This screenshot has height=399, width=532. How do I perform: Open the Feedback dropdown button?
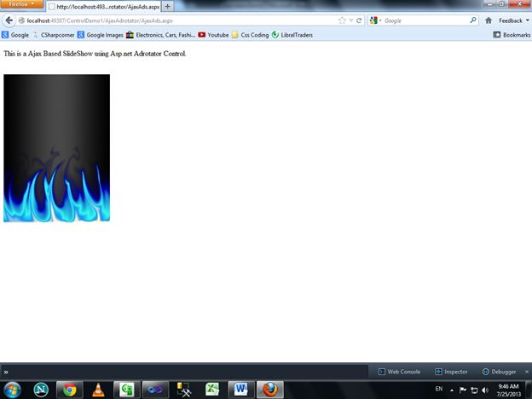pos(514,20)
